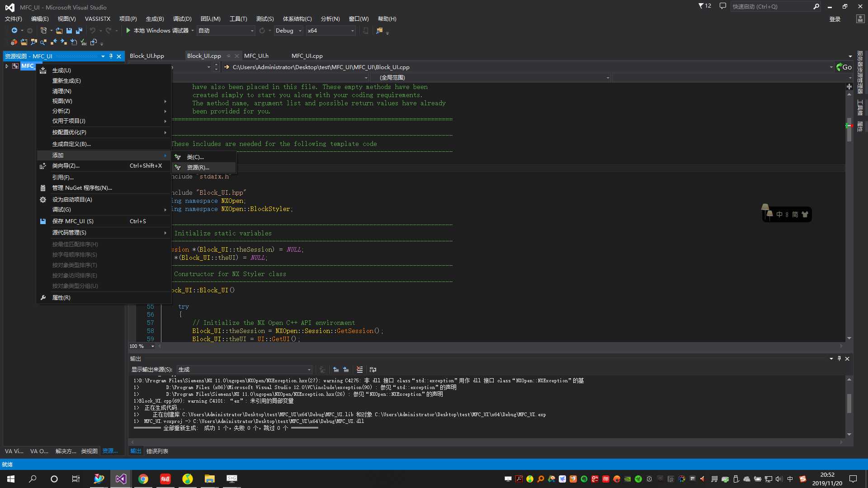Click previous message icon in Output toolbar
The width and height of the screenshot is (868, 488).
point(336,370)
